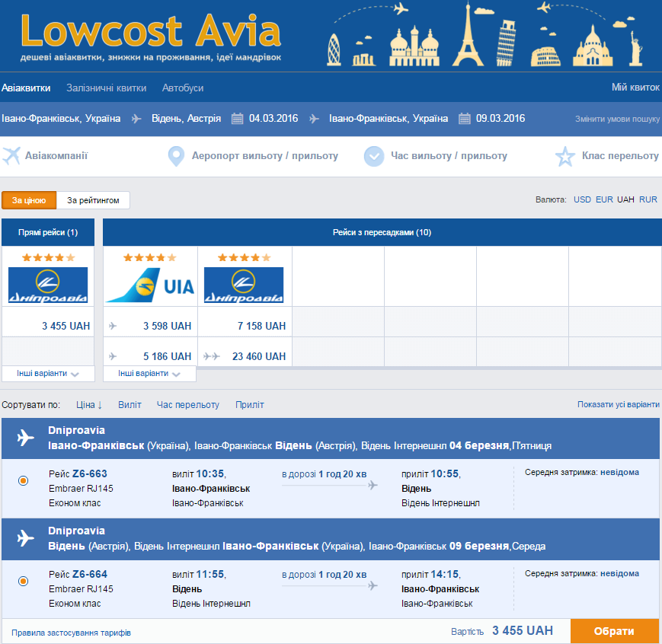Select the 7 158 UAH price
Screen dimensions: 662x644
[261, 326]
